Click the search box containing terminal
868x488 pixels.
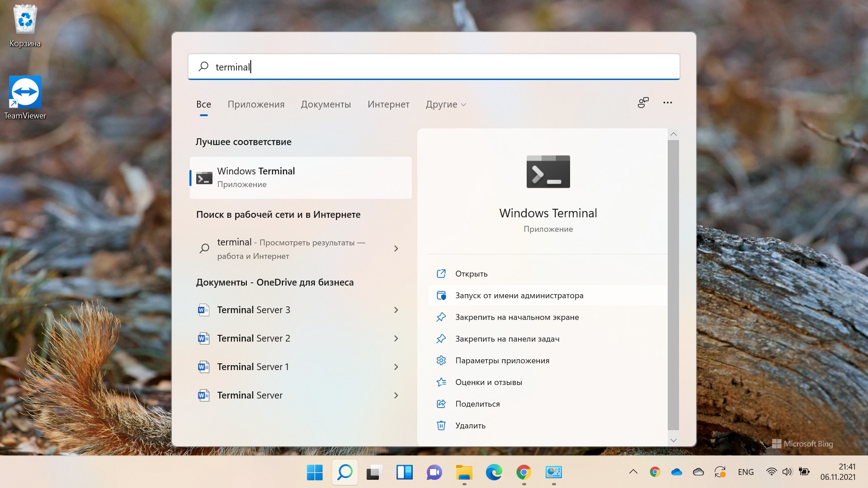[434, 67]
